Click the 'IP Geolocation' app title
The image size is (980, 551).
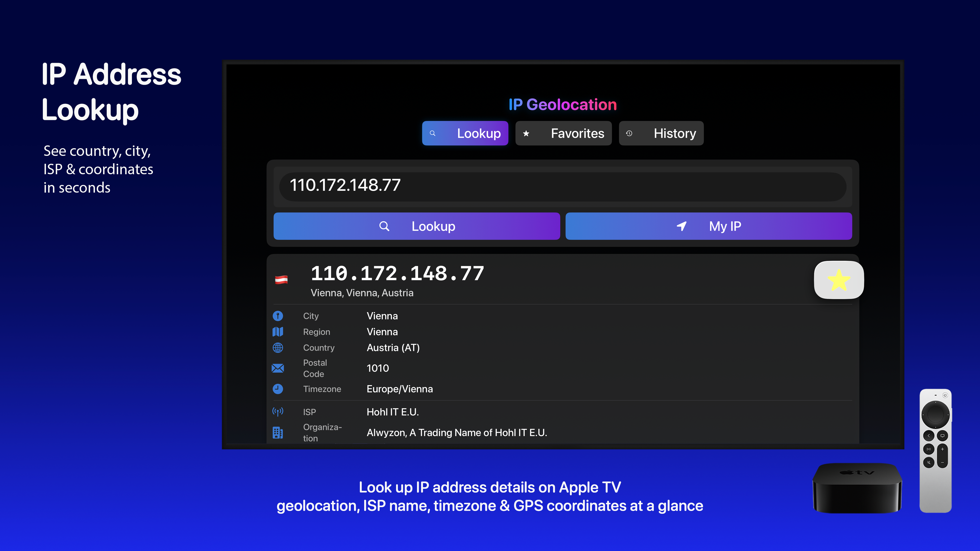pos(563,104)
